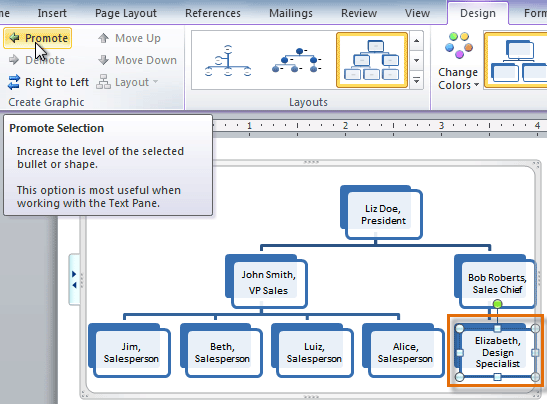Switch to the Page Layout tab
547x404 pixels.
tap(126, 13)
